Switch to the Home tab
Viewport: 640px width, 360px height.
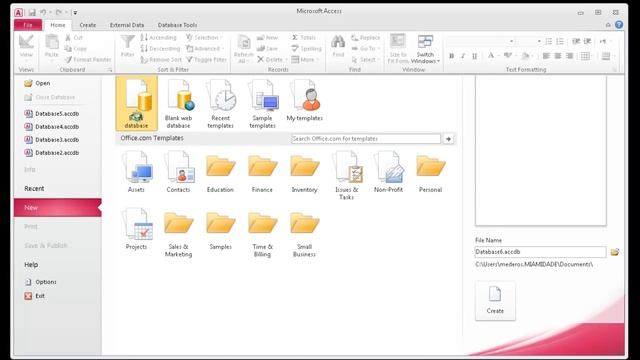tap(58, 25)
